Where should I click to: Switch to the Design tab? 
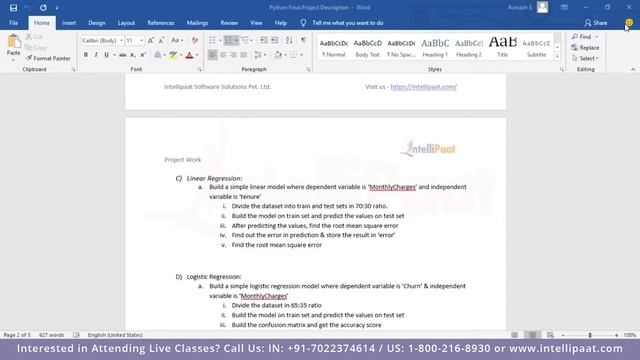(x=97, y=23)
